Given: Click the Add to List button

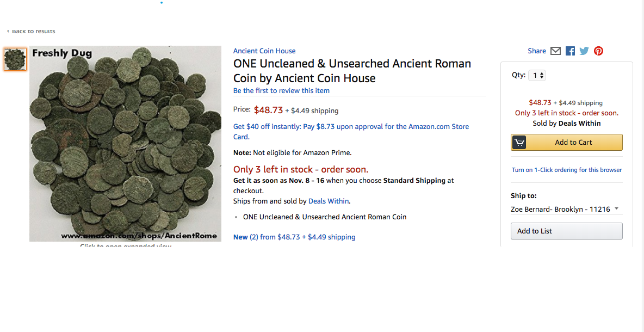Looking at the screenshot, I should (566, 231).
